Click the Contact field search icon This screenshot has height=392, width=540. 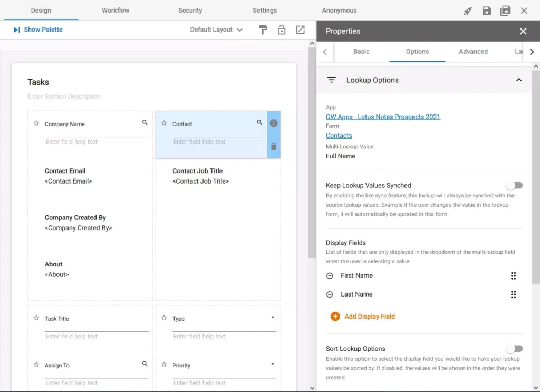click(259, 122)
